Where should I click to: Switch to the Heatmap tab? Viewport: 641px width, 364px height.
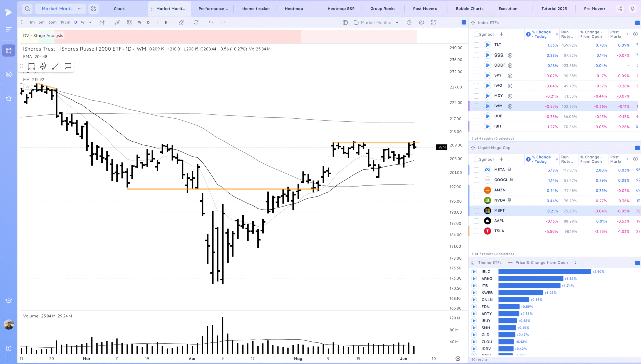click(294, 9)
